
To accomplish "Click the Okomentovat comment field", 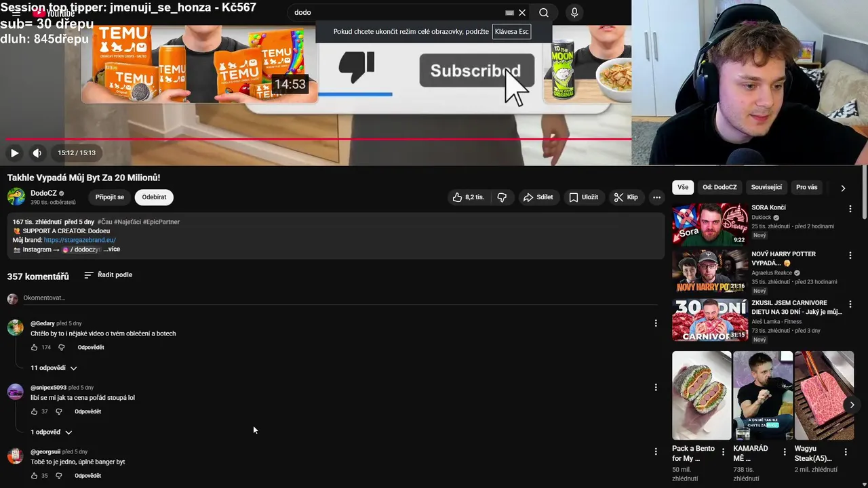I will pos(339,298).
